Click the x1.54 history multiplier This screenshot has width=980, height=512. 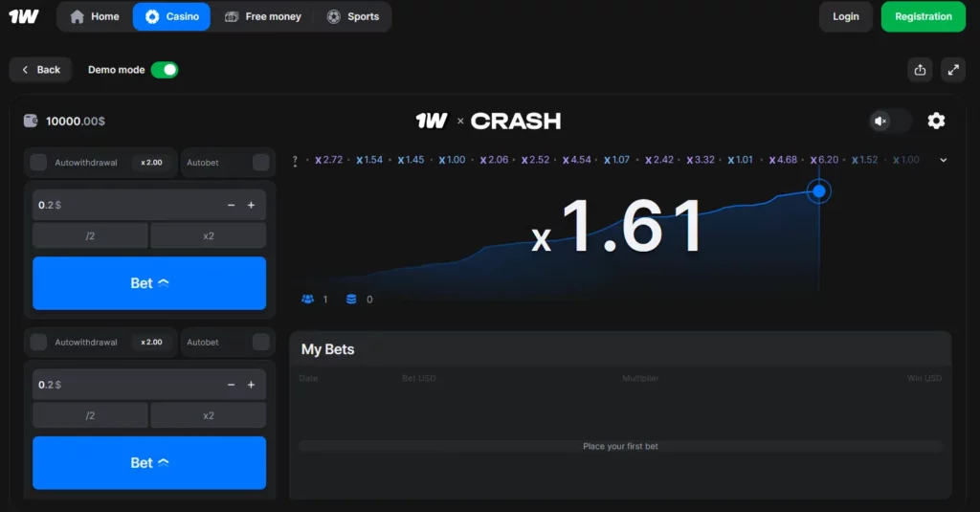(369, 160)
